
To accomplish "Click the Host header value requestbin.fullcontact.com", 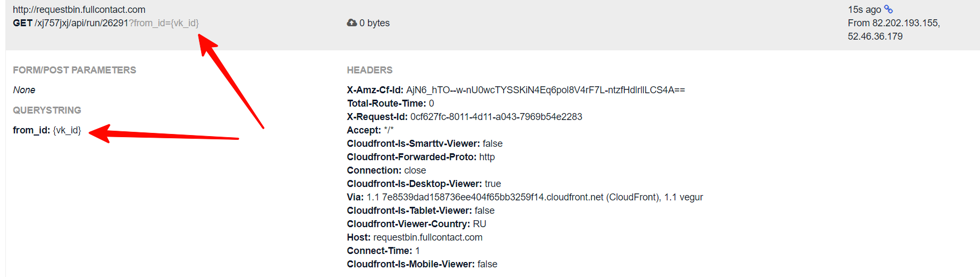I will [428, 237].
